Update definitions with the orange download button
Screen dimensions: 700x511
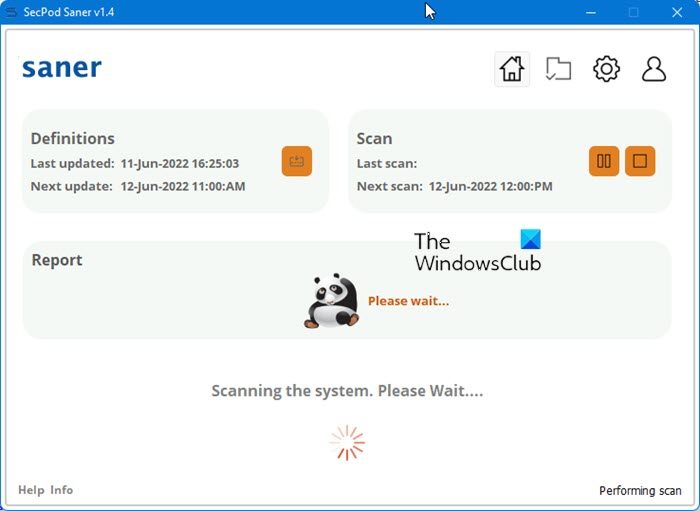point(296,161)
